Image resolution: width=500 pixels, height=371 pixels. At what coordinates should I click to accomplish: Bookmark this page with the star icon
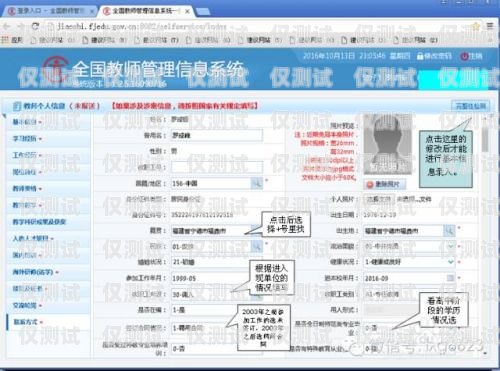click(x=476, y=26)
